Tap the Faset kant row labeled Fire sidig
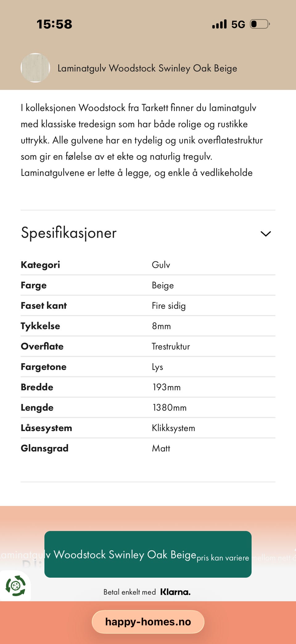The height and width of the screenshot is (644, 296). tap(148, 305)
